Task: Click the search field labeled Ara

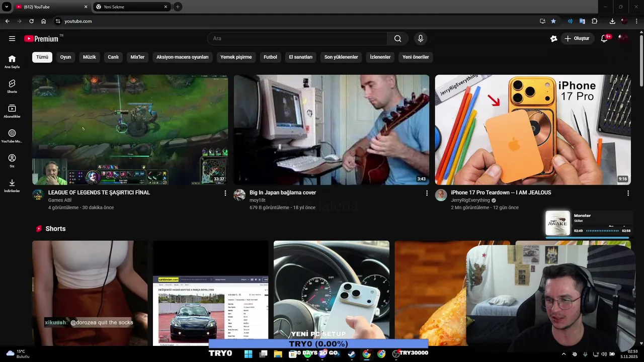Action: click(x=297, y=39)
